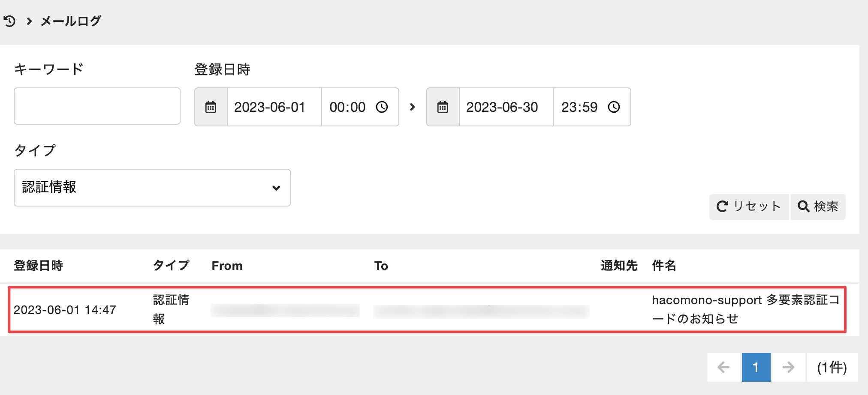
Task: Edit the start date 2023-06-01 field
Action: (274, 107)
